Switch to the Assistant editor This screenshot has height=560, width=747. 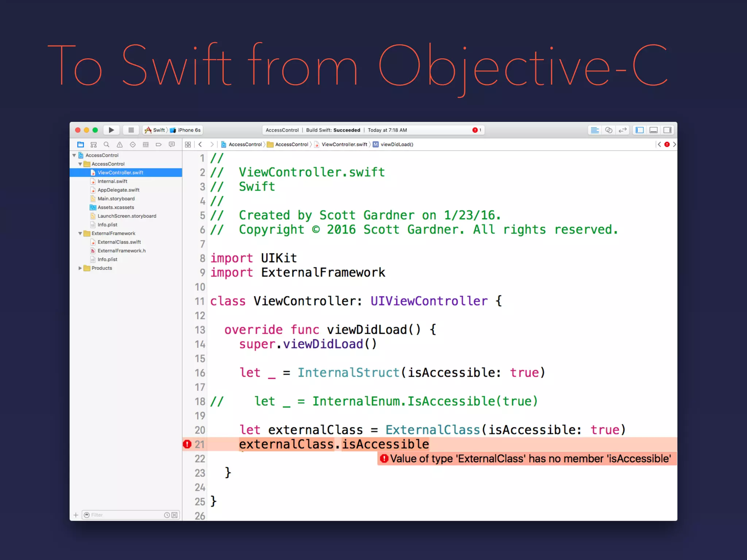point(609,130)
